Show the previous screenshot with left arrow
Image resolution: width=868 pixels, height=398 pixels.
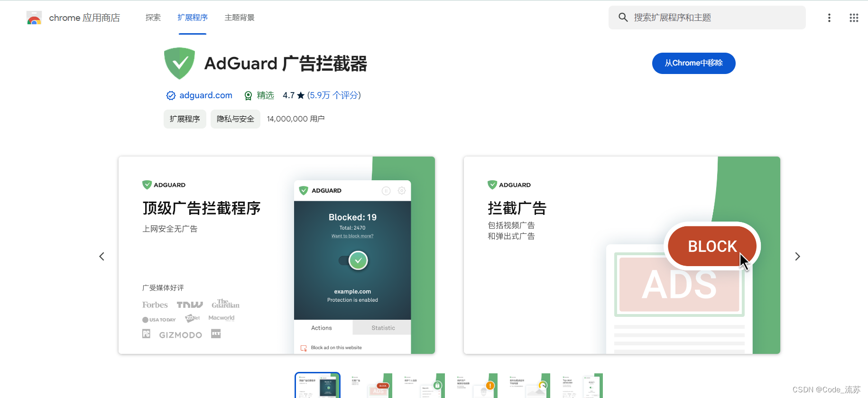click(102, 257)
